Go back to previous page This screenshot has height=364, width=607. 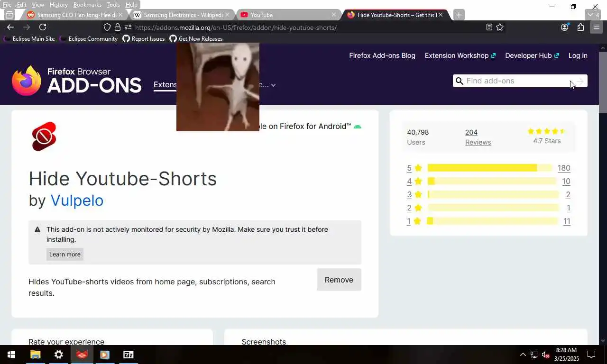coord(10,27)
